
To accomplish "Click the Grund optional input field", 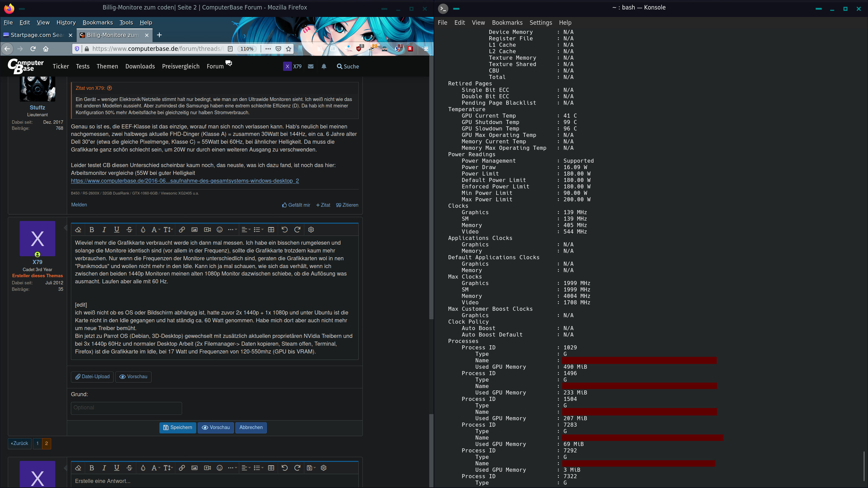I will [126, 408].
